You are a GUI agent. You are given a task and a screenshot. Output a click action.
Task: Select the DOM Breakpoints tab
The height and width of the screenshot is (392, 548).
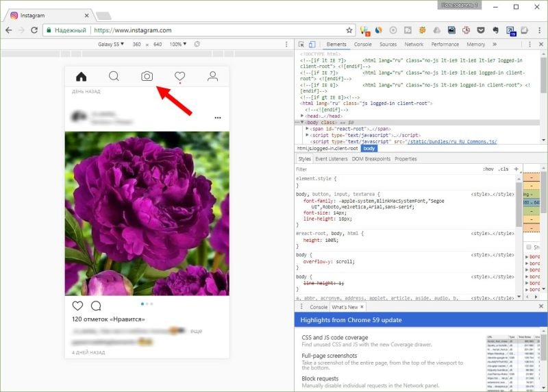(x=371, y=159)
